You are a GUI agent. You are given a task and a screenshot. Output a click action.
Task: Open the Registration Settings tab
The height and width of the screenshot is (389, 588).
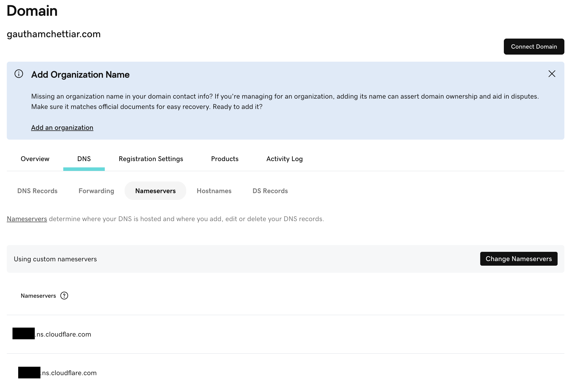151,159
